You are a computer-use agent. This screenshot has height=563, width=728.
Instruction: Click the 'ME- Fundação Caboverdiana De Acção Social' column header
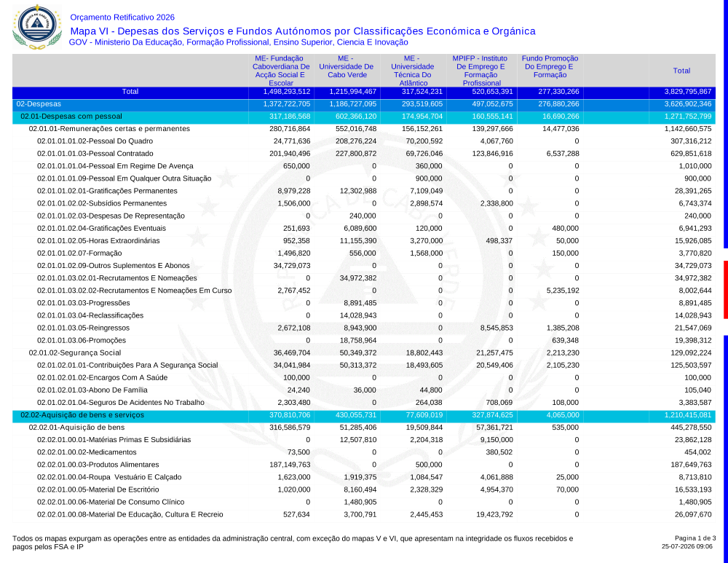281,71
